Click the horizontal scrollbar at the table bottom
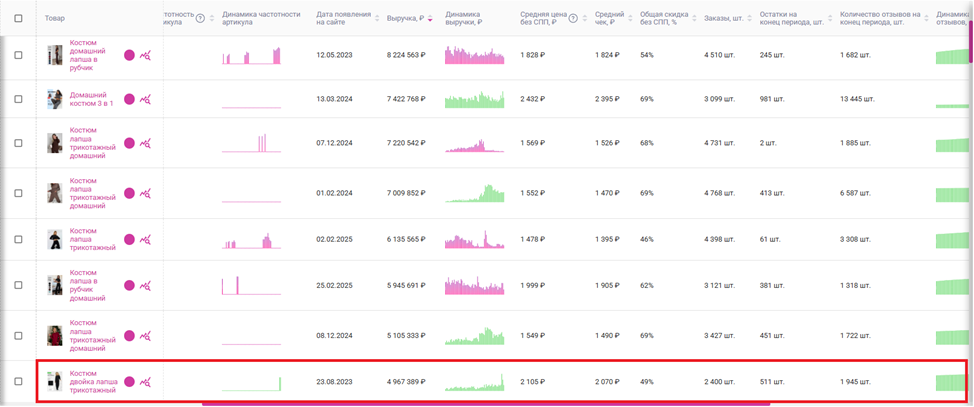Image resolution: width=974 pixels, height=407 pixels. point(486,404)
